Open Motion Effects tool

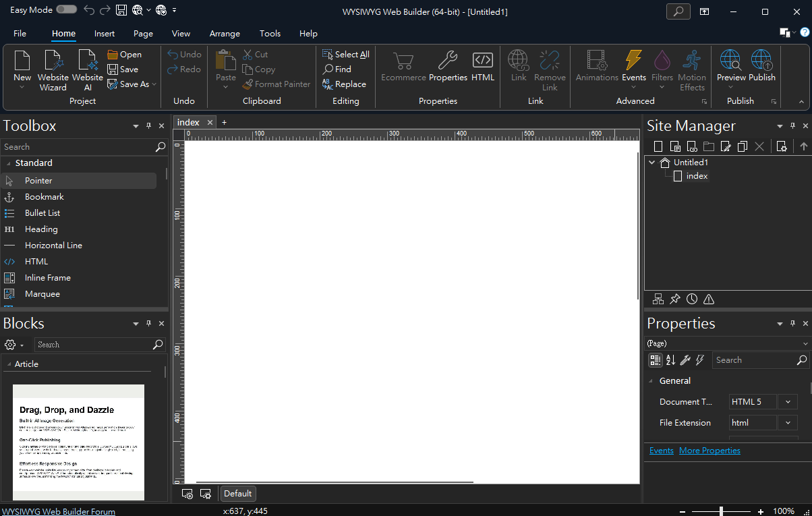tap(692, 71)
